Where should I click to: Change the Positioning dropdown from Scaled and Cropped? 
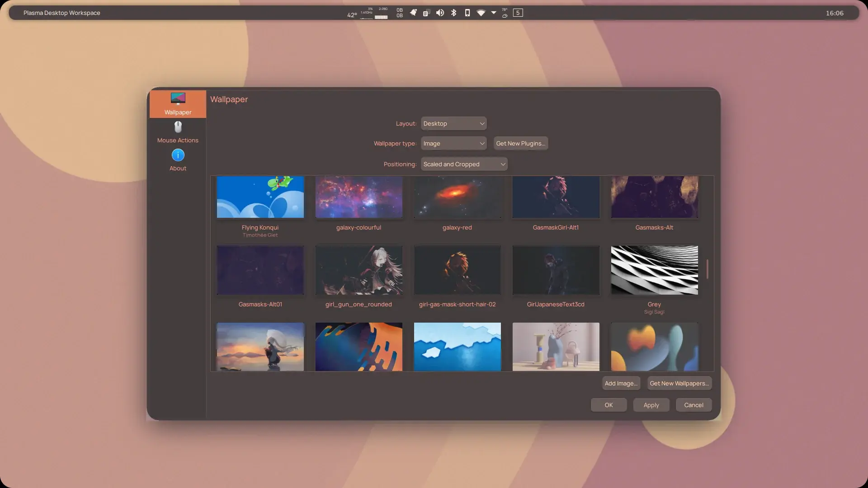464,164
